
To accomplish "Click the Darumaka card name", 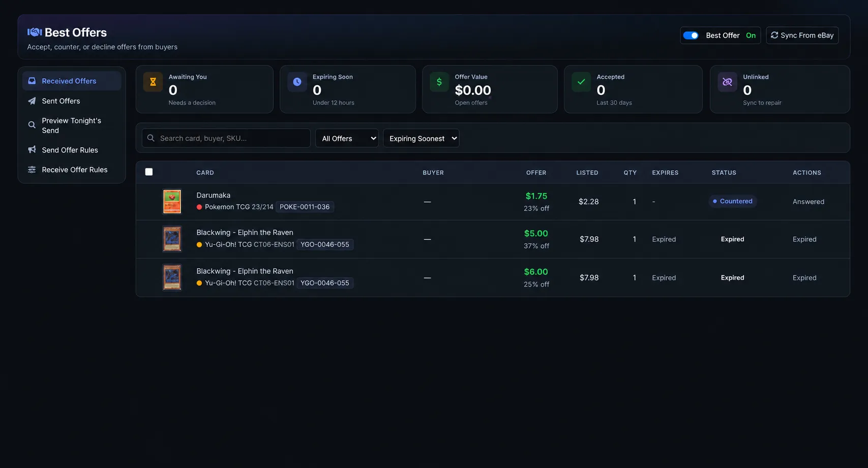I will pos(214,195).
